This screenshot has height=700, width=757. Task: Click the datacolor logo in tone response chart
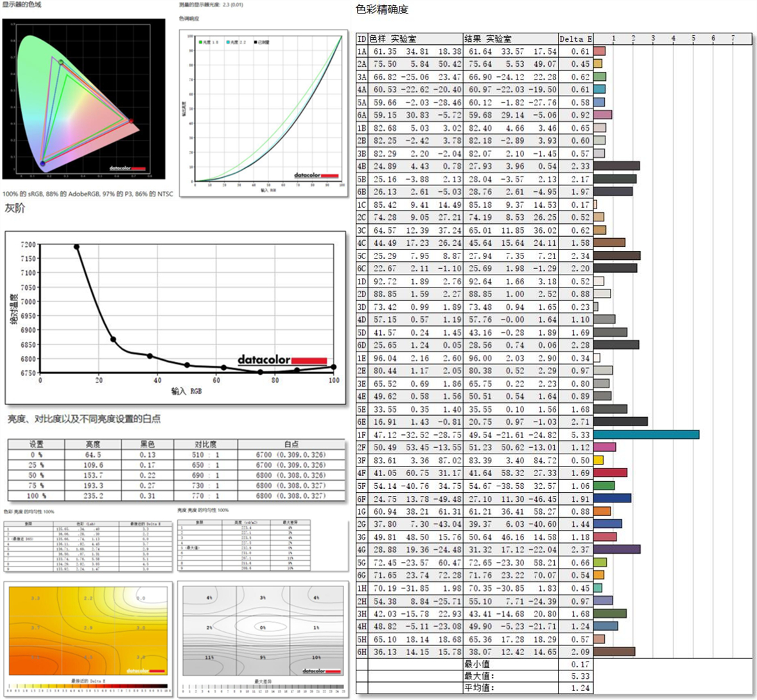[316, 175]
